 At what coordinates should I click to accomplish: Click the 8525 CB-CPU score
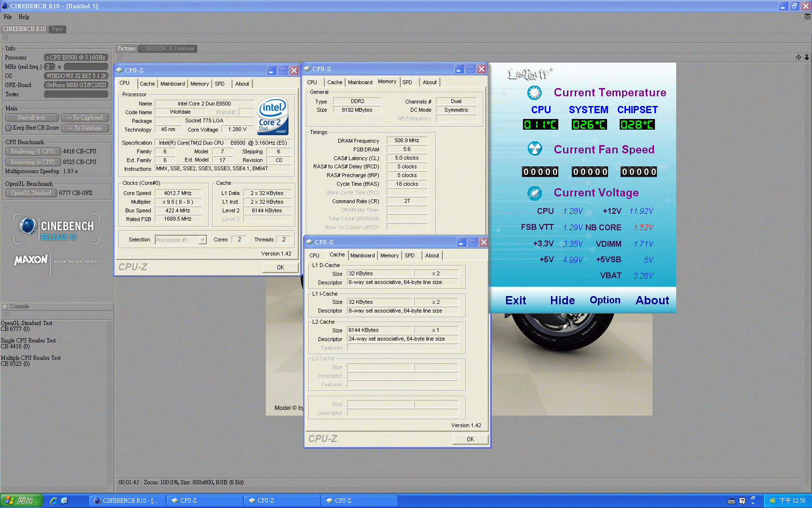79,162
